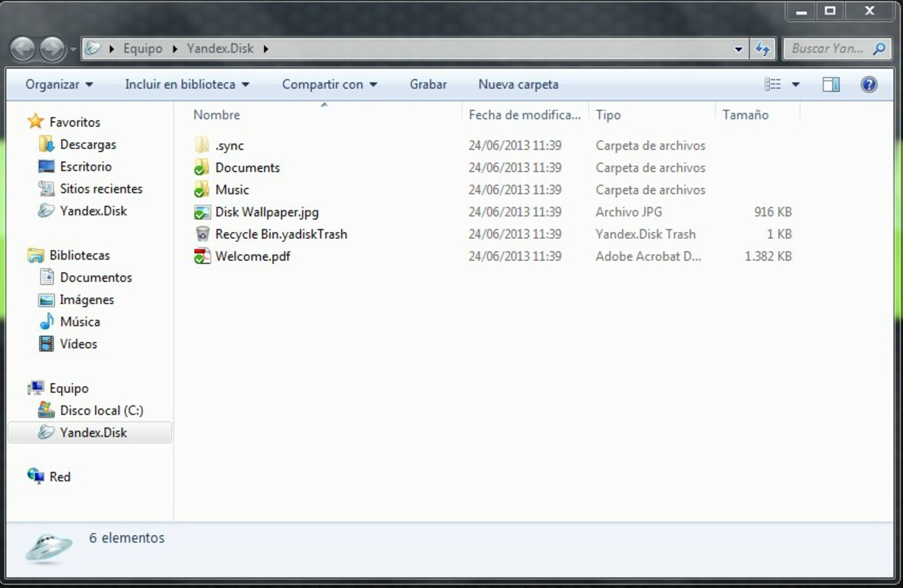Open the Help question mark icon
This screenshot has width=903, height=588.
tap(868, 85)
